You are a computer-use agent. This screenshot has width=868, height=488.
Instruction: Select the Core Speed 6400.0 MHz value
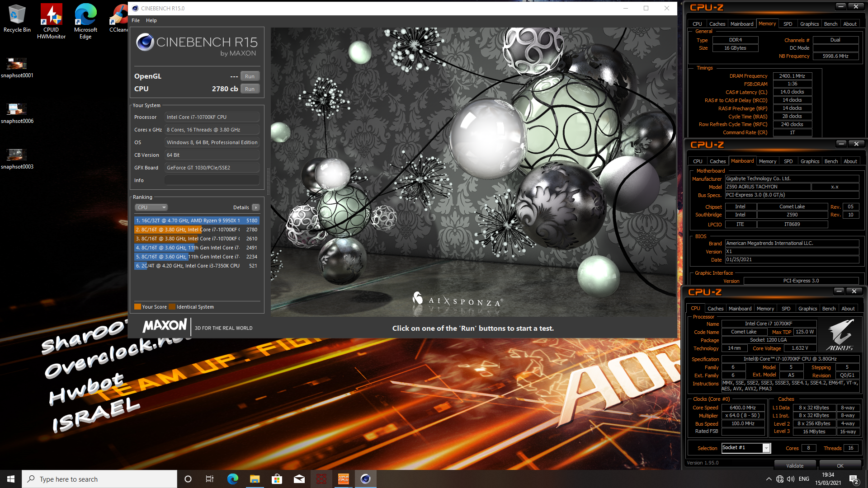(x=743, y=408)
